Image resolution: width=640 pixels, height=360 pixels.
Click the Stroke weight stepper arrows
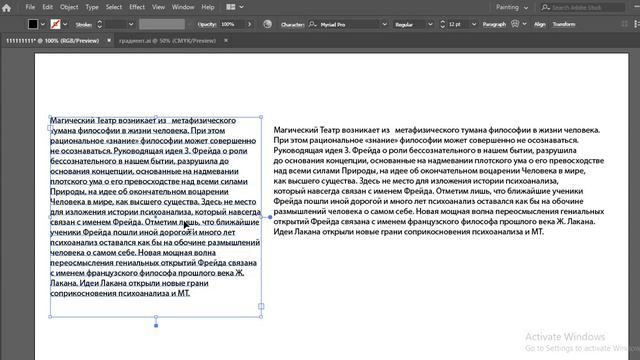coord(99,24)
